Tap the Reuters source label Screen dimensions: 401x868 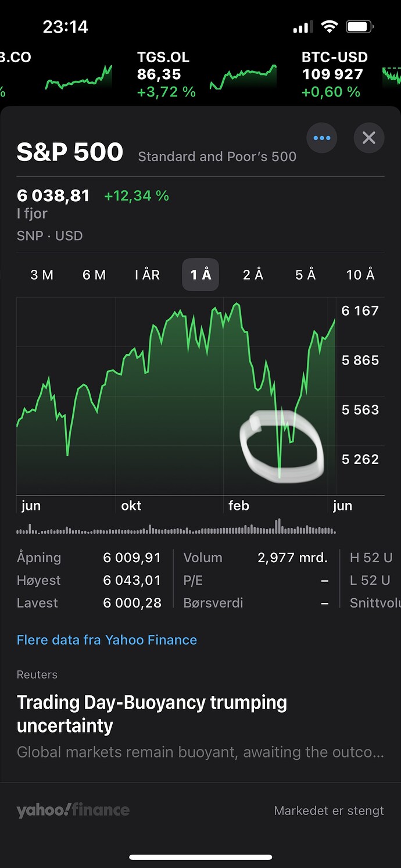37,674
